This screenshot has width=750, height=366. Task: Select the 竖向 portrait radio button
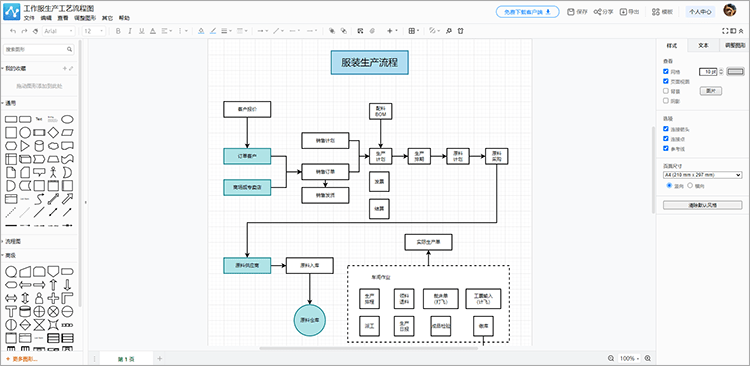669,186
